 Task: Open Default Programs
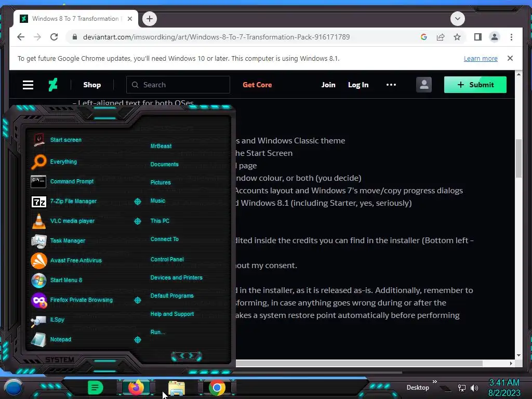pyautogui.click(x=172, y=296)
